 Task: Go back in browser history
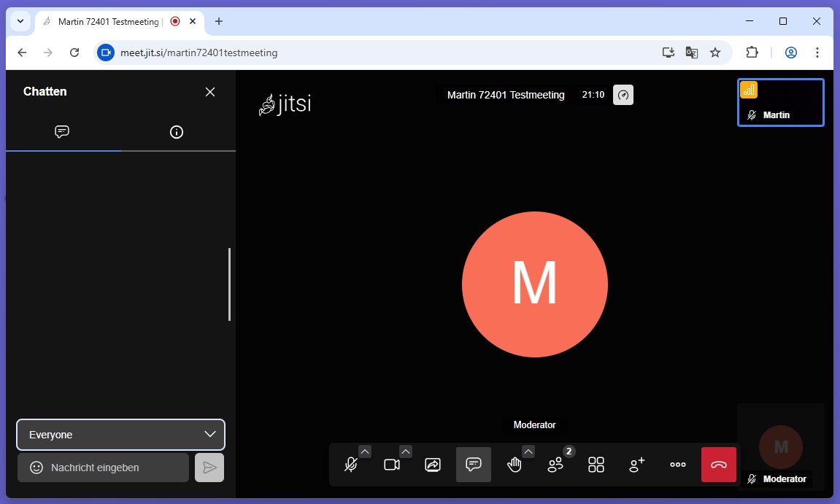(x=22, y=53)
